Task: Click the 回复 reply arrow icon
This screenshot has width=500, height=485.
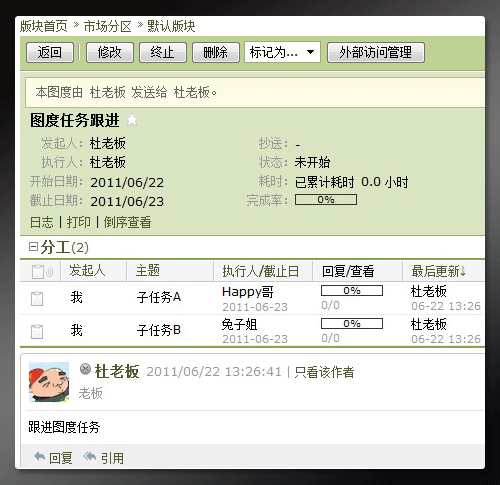Action: pos(39,456)
